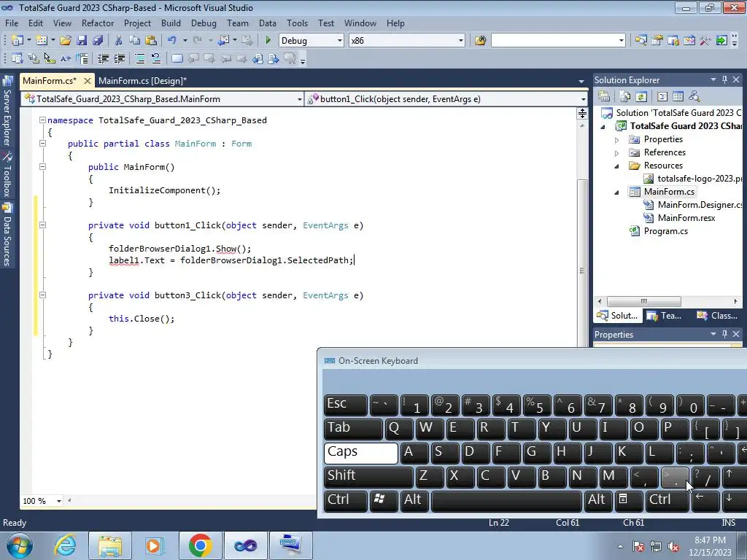The width and height of the screenshot is (747, 560).
Task: Click the Windows Start button
Action: (x=20, y=545)
